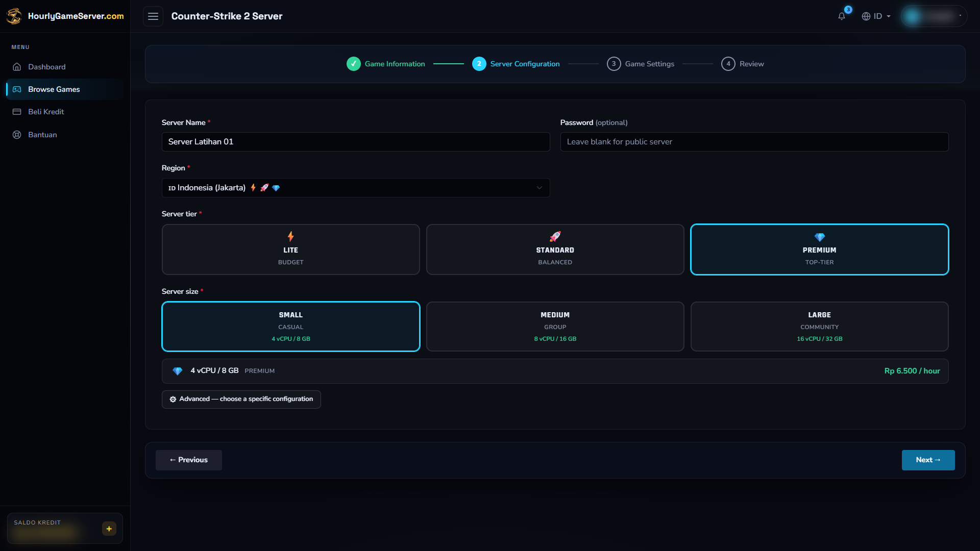This screenshot has height=551, width=980.
Task: Open Bantuan menu item
Action: pyautogui.click(x=65, y=135)
